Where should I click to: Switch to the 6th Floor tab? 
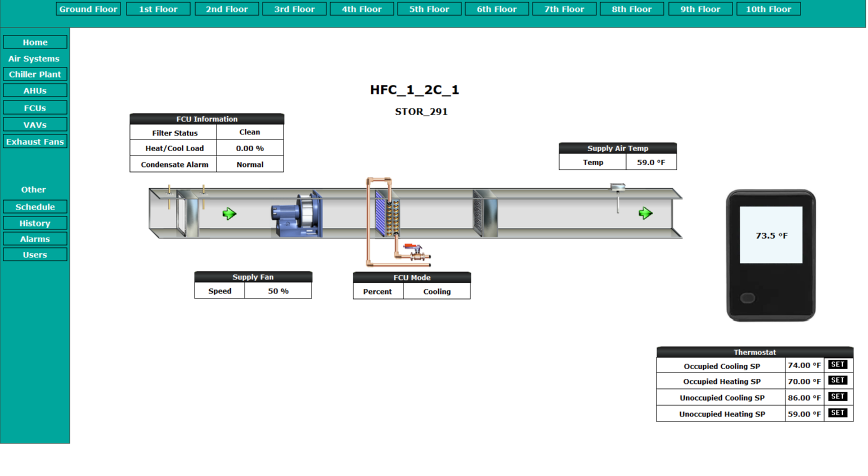point(497,9)
